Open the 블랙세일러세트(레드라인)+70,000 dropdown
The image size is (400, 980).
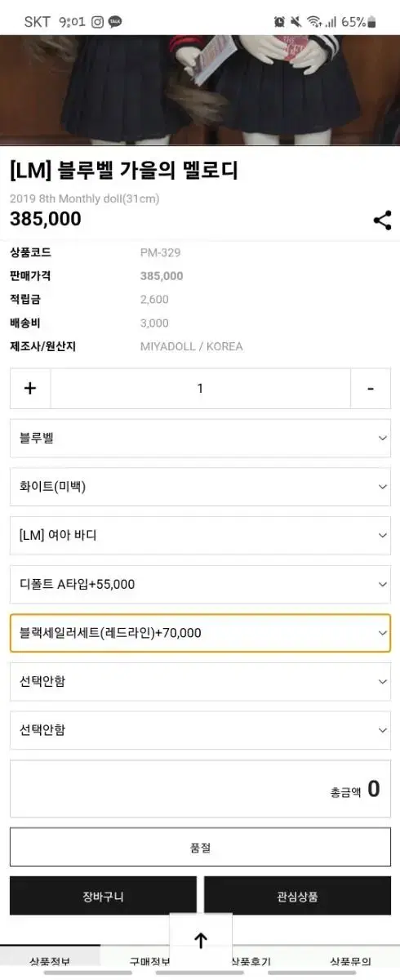tap(200, 633)
